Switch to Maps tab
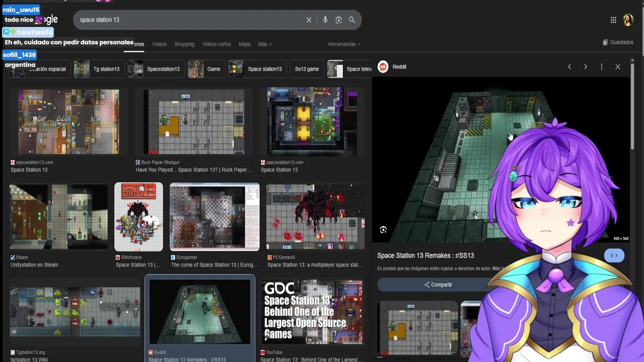Viewport: 644px width, 362px height. (245, 44)
